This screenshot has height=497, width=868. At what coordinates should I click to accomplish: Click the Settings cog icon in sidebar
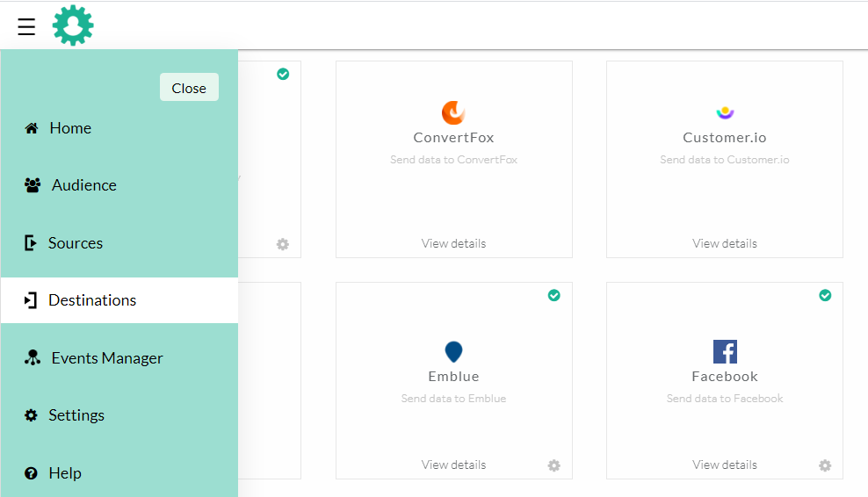31,415
